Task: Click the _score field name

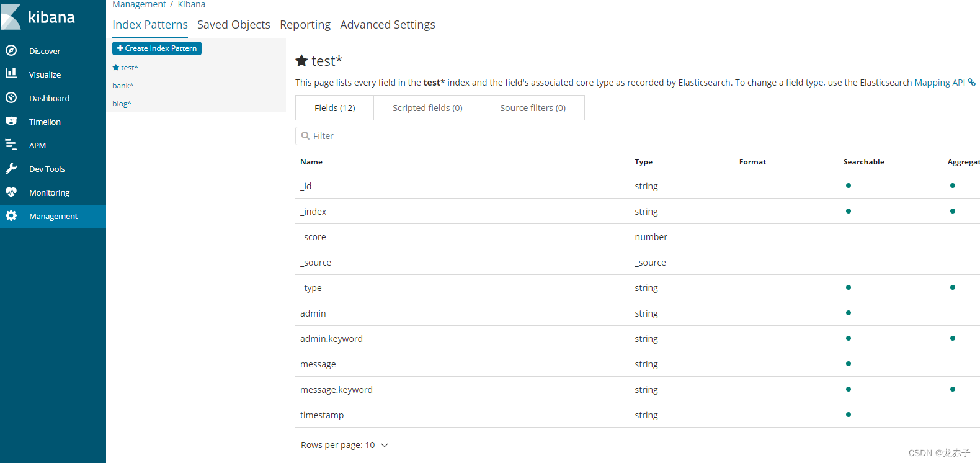Action: (313, 237)
